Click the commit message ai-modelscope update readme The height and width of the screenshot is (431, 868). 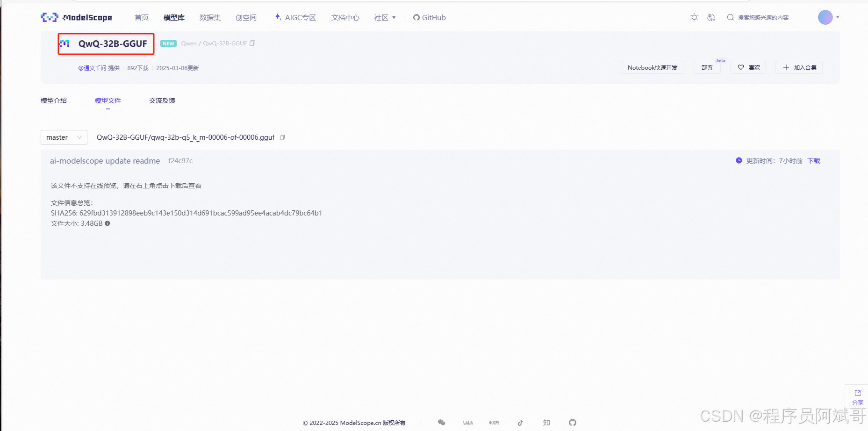[105, 161]
